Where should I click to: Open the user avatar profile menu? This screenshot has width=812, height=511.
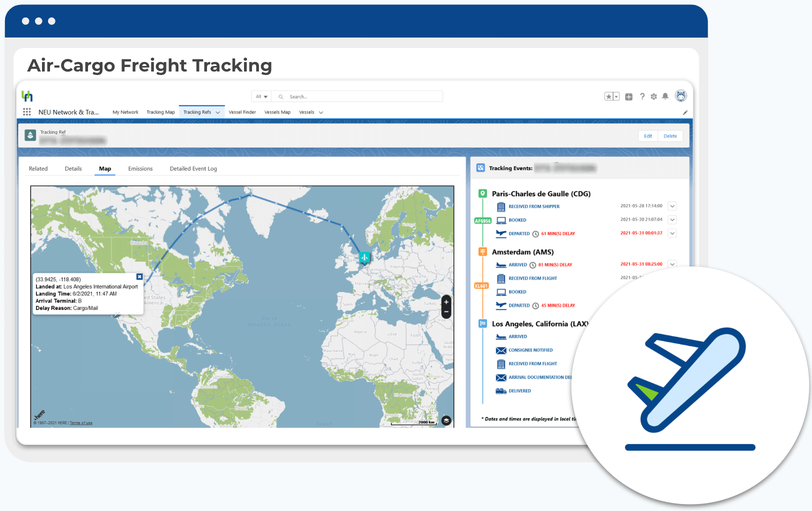coord(680,96)
